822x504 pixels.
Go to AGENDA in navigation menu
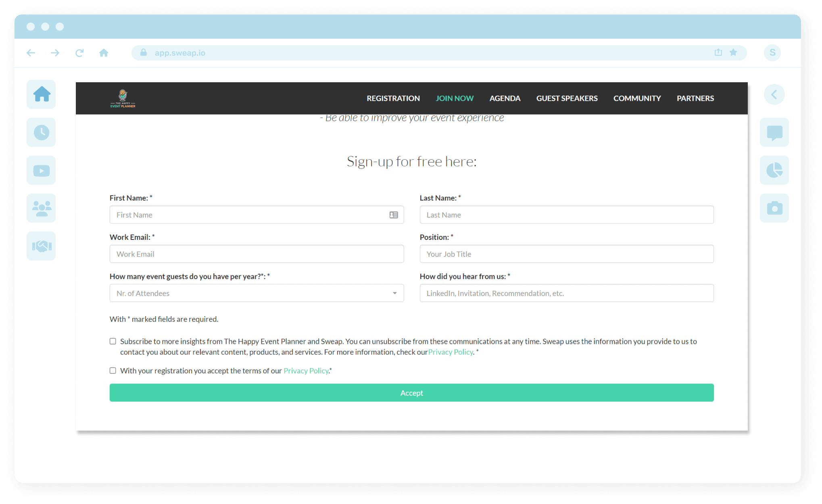(505, 98)
